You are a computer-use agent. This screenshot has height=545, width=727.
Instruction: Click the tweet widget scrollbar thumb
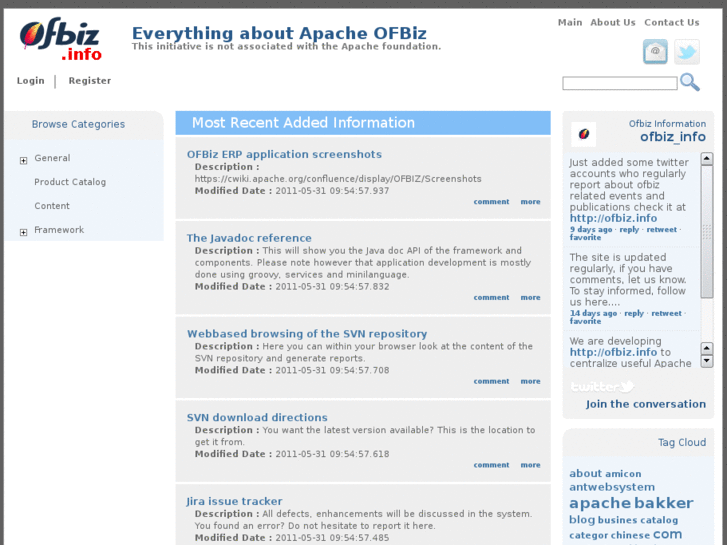tap(707, 232)
